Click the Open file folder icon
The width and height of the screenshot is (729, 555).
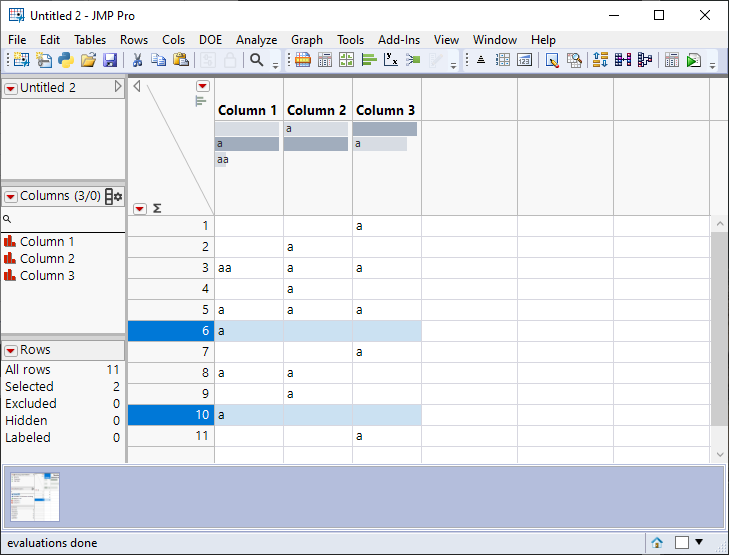coord(88,60)
